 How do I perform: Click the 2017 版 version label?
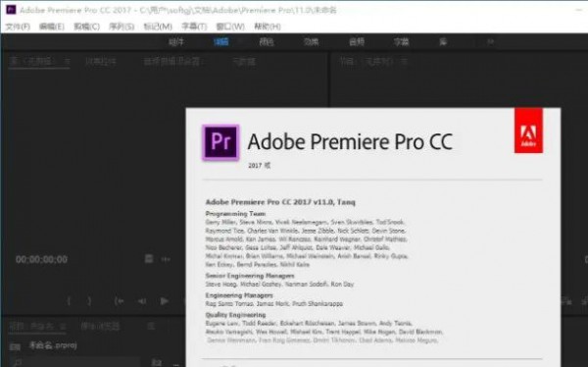[x=259, y=165]
